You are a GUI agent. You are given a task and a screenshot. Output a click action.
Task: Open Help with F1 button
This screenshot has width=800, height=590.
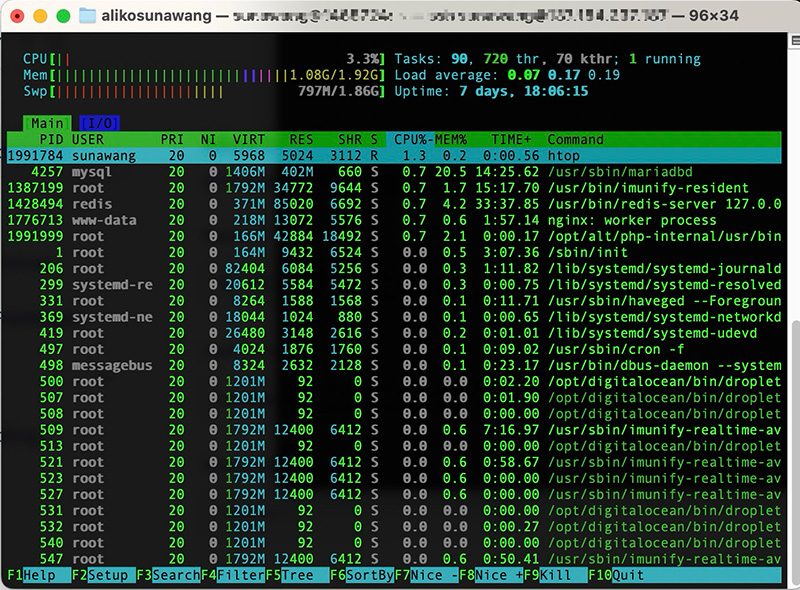(x=39, y=575)
